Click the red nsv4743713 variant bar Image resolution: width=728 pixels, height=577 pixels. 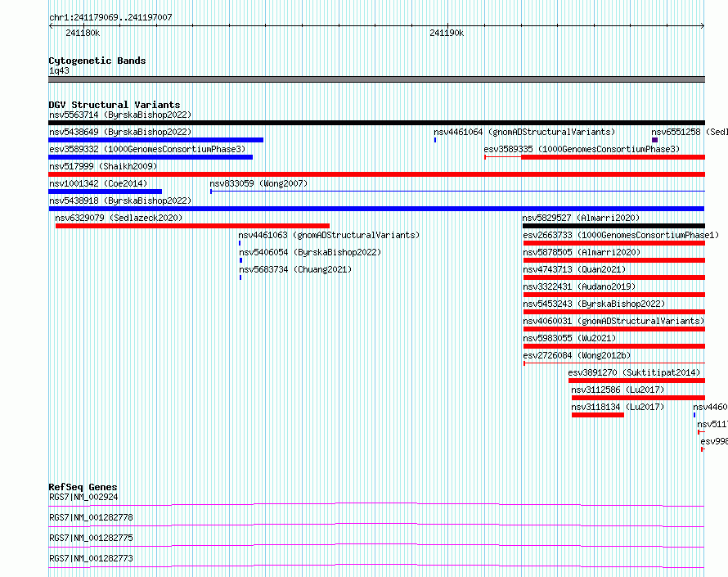[x=613, y=277]
